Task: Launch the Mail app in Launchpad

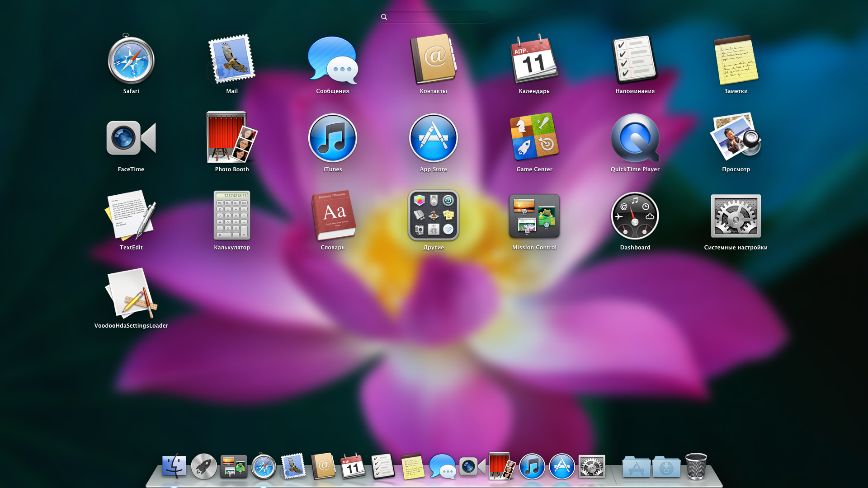Action: (x=232, y=60)
